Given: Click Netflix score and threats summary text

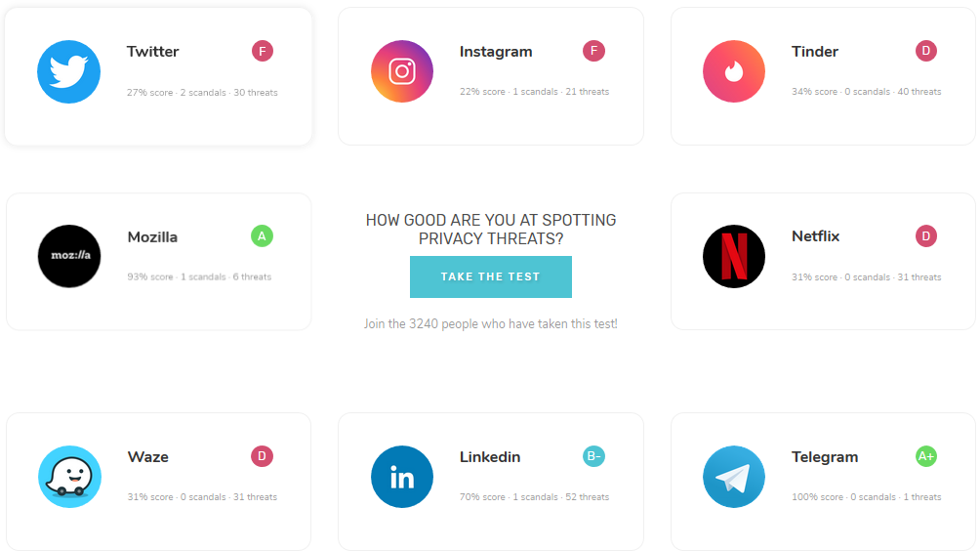Looking at the screenshot, I should point(866,277).
